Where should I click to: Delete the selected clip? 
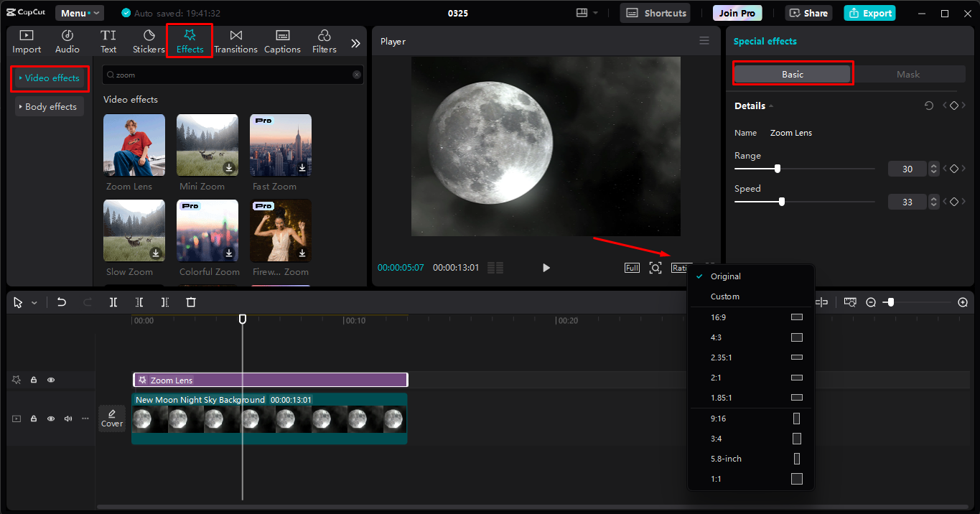coord(190,302)
